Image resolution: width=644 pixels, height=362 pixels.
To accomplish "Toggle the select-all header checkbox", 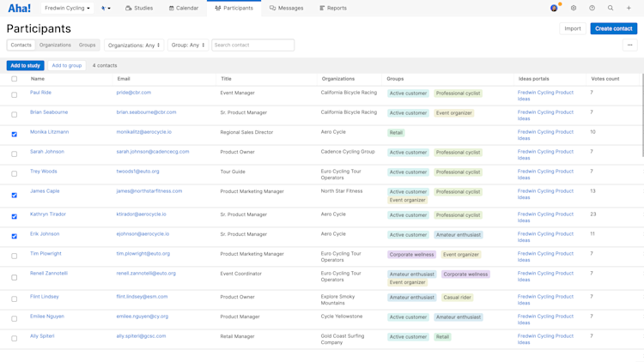I will (15, 79).
